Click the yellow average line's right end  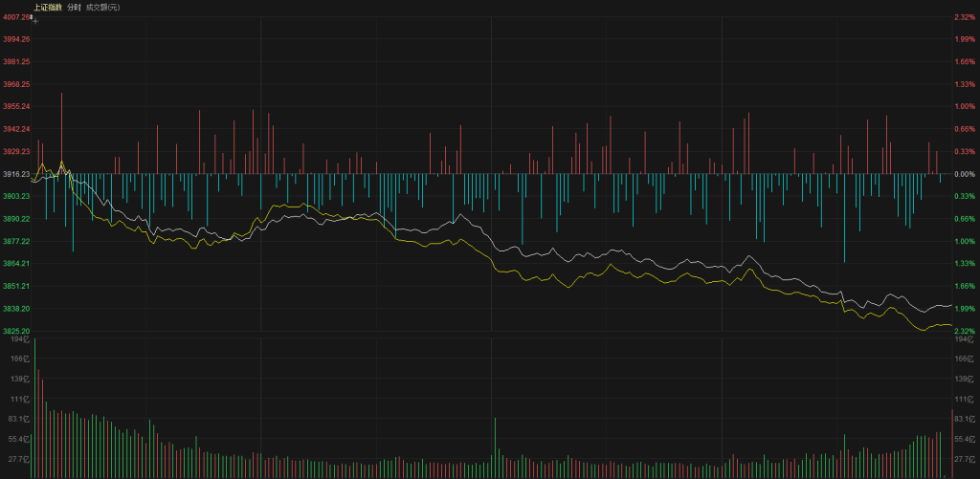pyautogui.click(x=949, y=325)
